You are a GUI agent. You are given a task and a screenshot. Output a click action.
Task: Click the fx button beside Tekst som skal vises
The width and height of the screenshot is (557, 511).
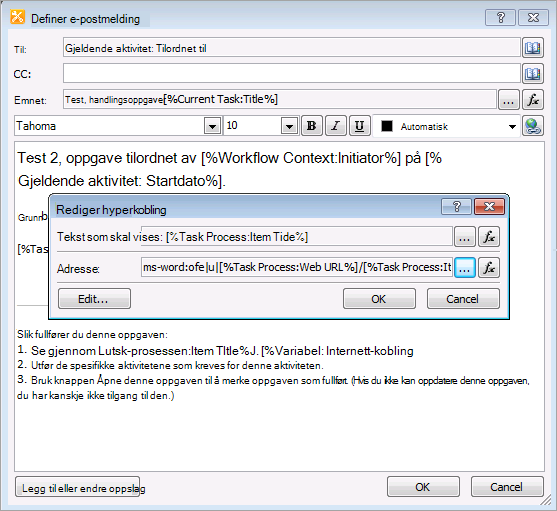point(489,237)
